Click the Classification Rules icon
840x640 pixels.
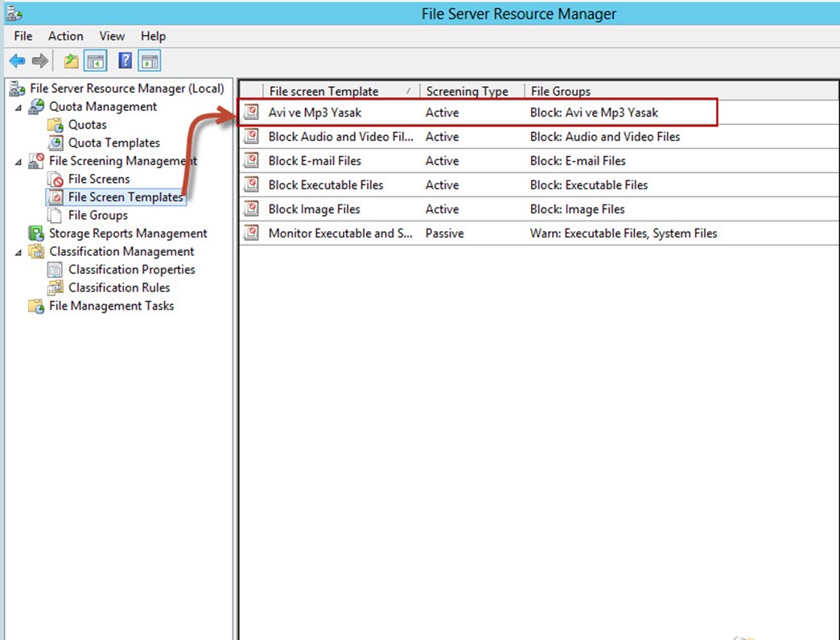pos(56,288)
